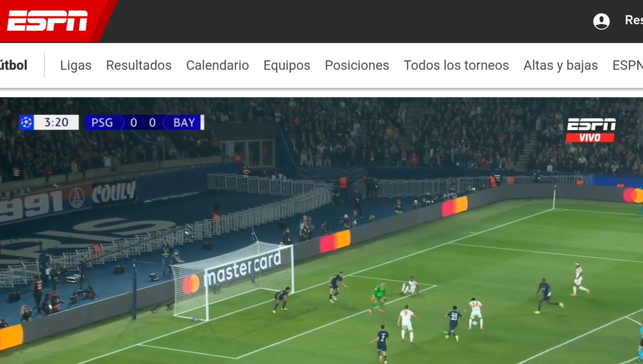Click the Fútbol section title
This screenshot has width=643, height=364.
13,65
